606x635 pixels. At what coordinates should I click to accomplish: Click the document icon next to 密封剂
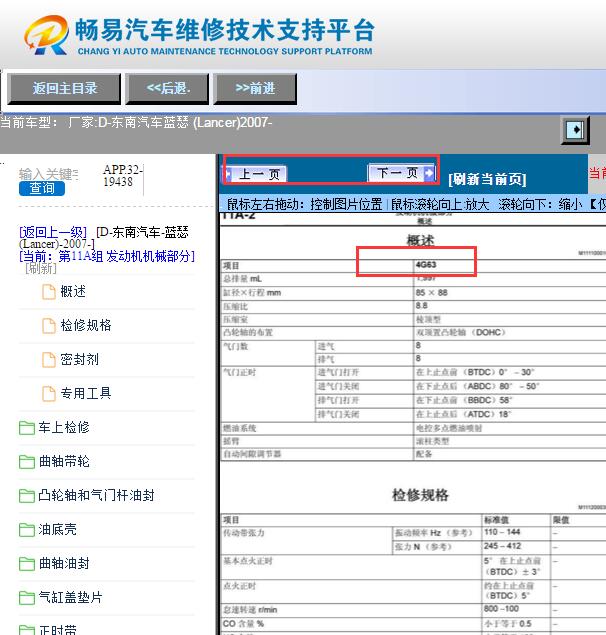[49, 360]
